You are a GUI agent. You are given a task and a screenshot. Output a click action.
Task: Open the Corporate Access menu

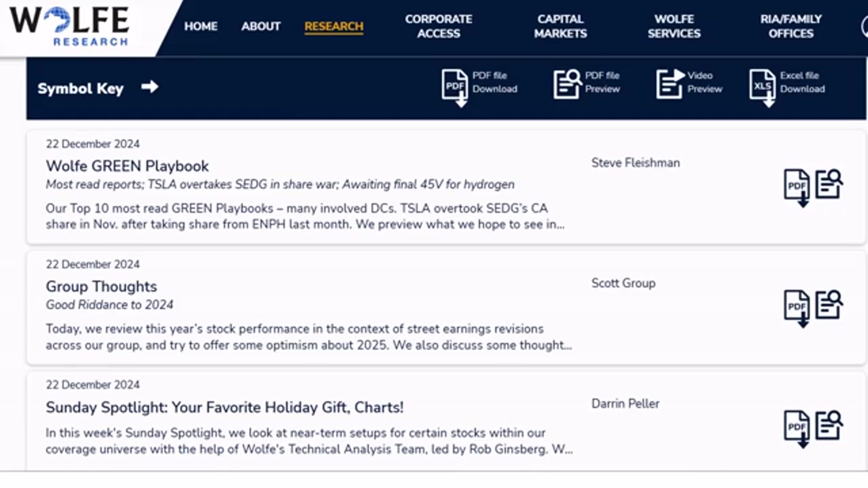coord(439,26)
